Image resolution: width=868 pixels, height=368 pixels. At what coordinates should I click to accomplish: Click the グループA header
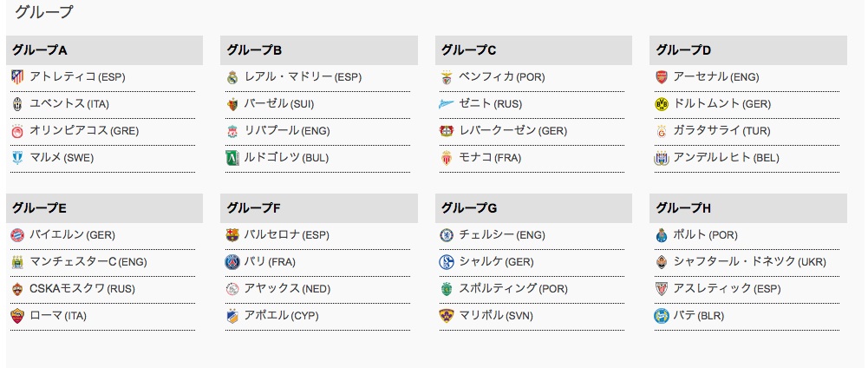pyautogui.click(x=105, y=50)
